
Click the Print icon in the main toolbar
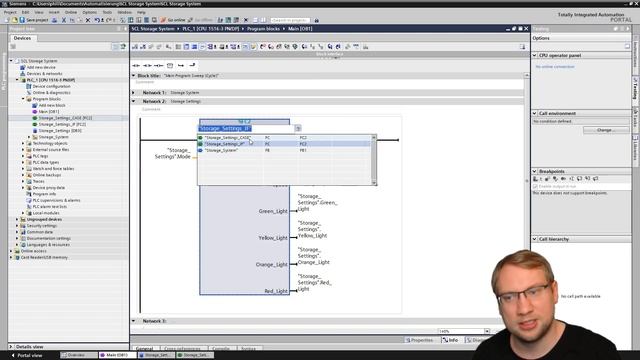54,20
